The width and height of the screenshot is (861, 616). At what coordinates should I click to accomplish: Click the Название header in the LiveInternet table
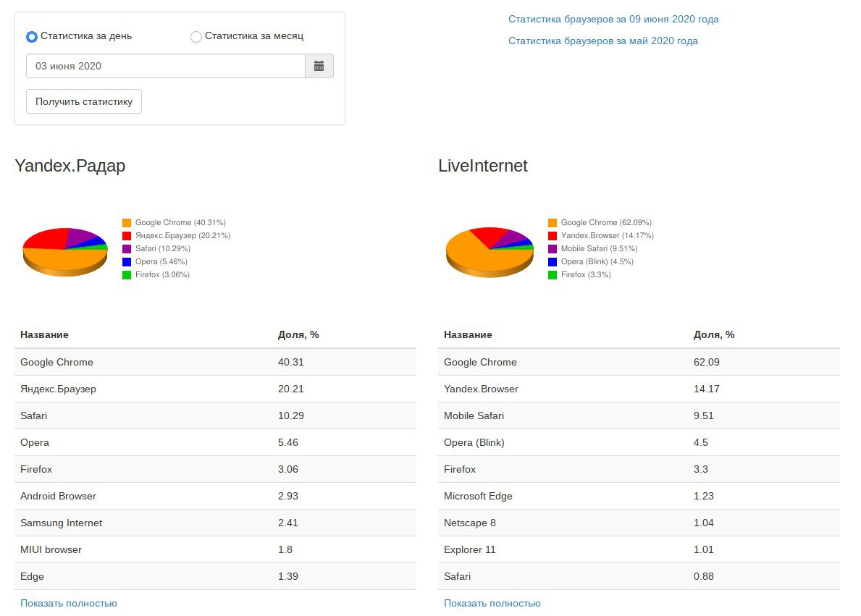coord(468,334)
